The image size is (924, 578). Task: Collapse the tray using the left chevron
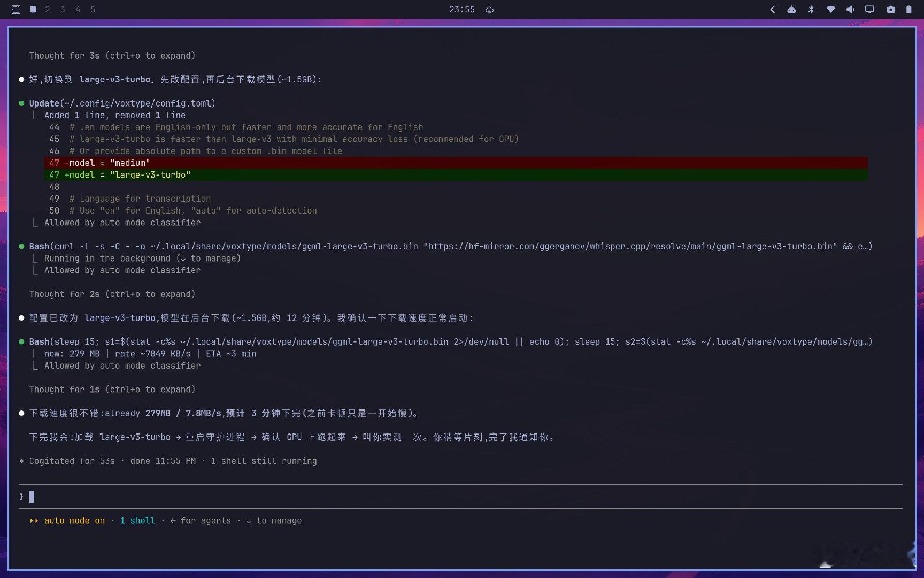(x=773, y=9)
